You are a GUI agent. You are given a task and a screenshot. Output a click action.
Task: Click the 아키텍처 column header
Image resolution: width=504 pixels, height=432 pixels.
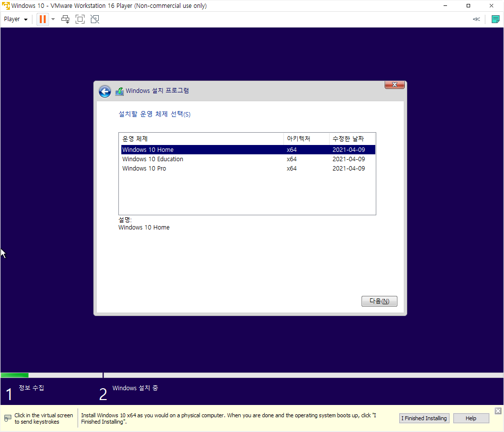tap(307, 139)
